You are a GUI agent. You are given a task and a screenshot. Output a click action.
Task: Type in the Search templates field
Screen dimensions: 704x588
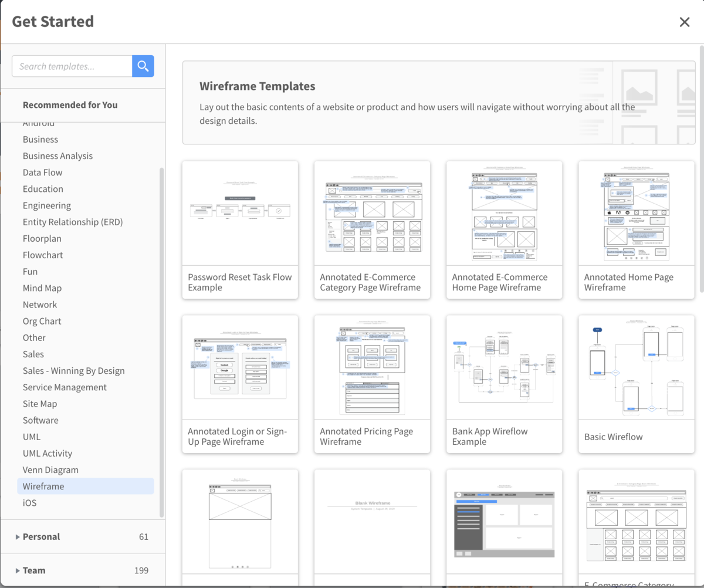[72, 66]
